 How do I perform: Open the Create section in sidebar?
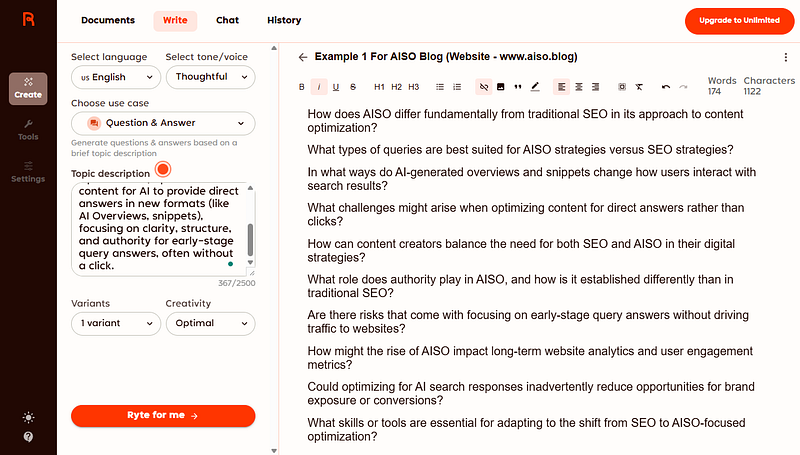28,89
